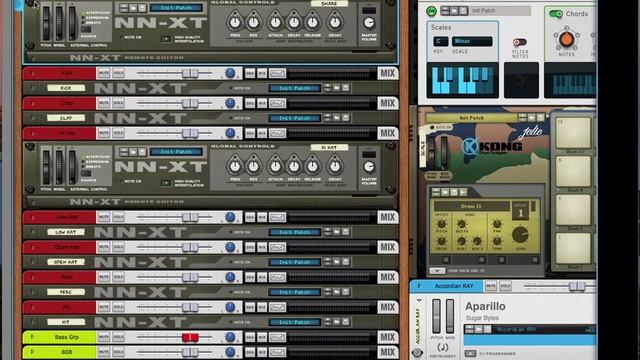Expand the OPEN HAT NN-XT device

tap(33, 262)
